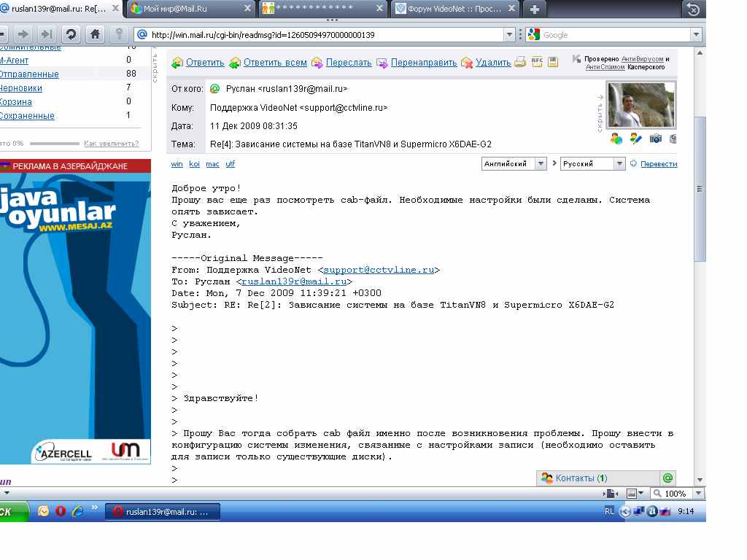Click the reply-all arrow icon
Viewport: 747px width, 560px height.
235,63
